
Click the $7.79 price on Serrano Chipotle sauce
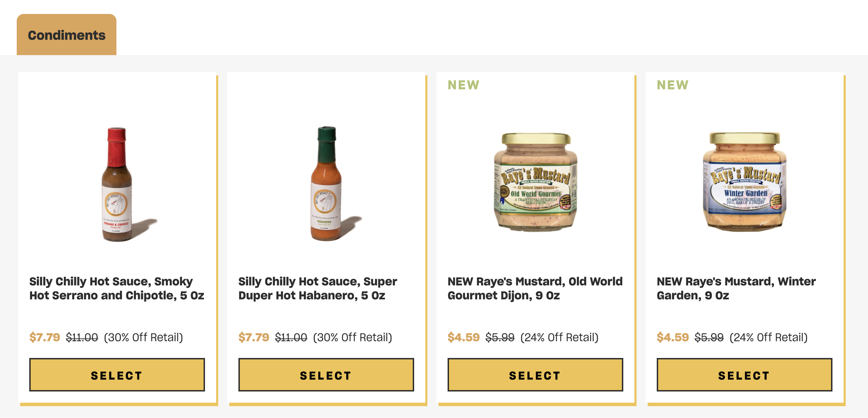tap(45, 337)
